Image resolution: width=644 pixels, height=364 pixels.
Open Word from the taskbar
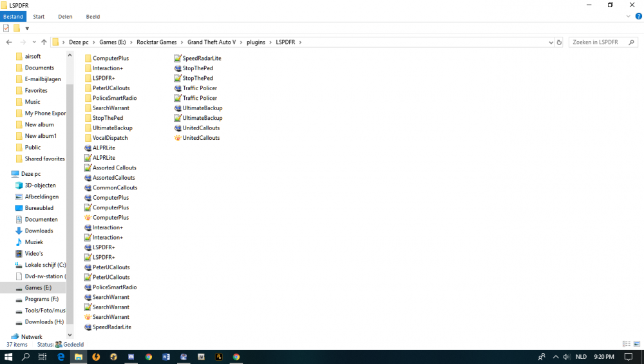[x=166, y=357]
